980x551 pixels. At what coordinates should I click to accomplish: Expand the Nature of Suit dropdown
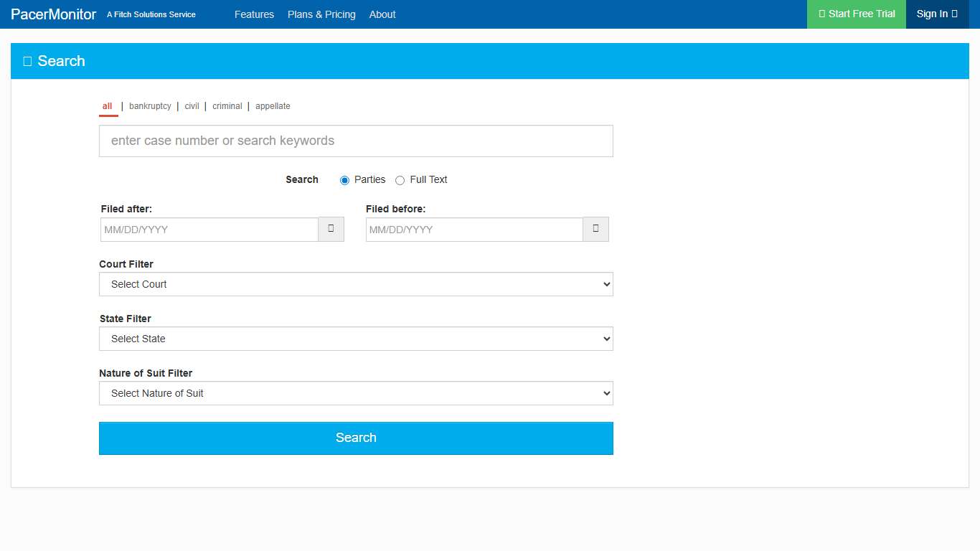pyautogui.click(x=356, y=393)
